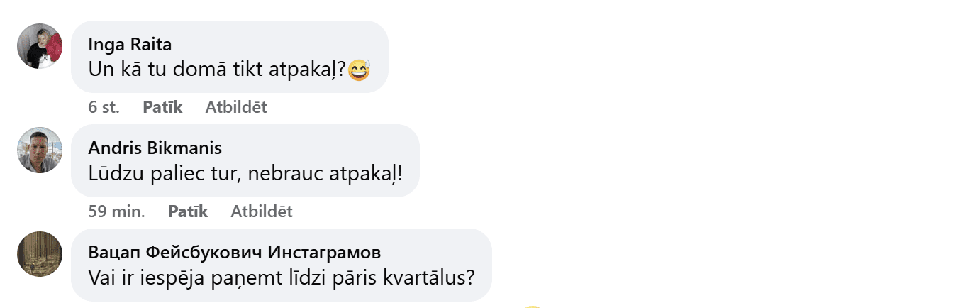The width and height of the screenshot is (980, 308).
Task: Like Andris Bikmanis's comment with Patīk
Action: [x=188, y=211]
